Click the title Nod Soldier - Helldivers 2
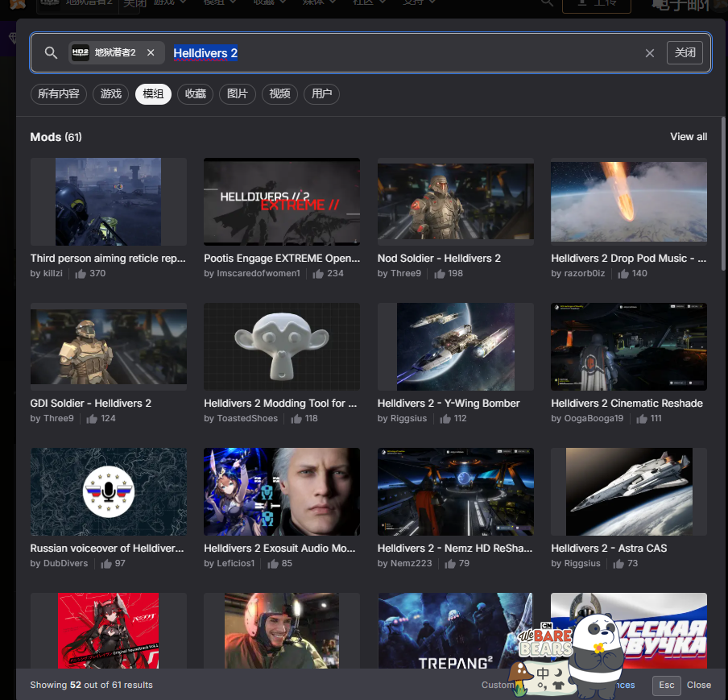 (x=439, y=259)
